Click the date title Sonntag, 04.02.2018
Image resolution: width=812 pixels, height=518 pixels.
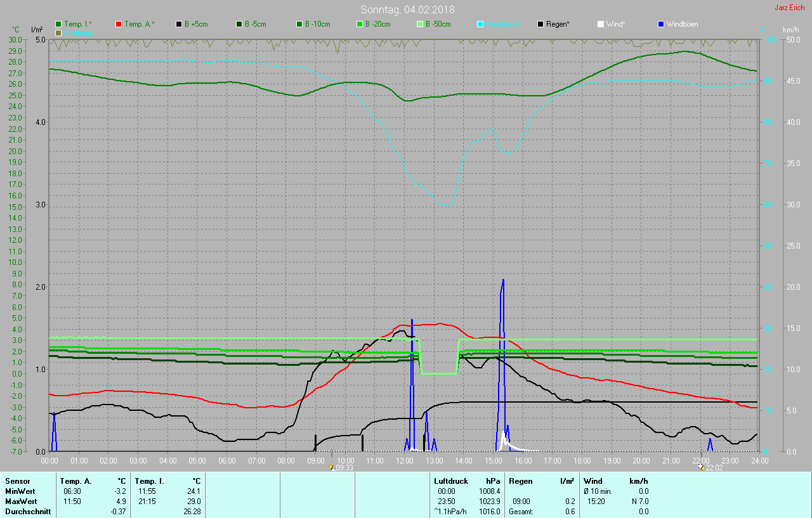[407, 10]
